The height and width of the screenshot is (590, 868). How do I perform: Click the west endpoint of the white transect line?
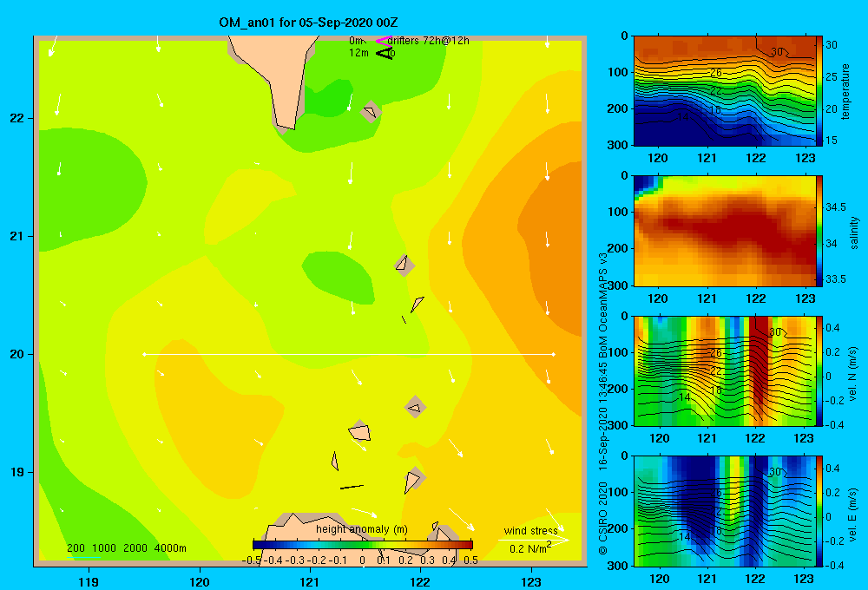[144, 354]
